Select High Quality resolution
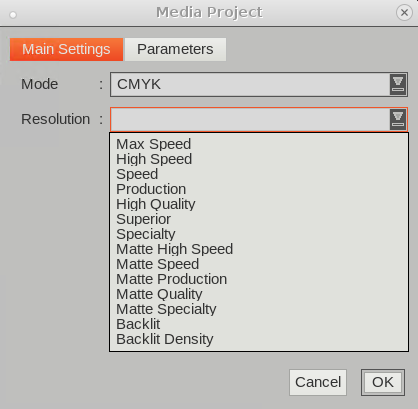 pyautogui.click(x=259, y=204)
